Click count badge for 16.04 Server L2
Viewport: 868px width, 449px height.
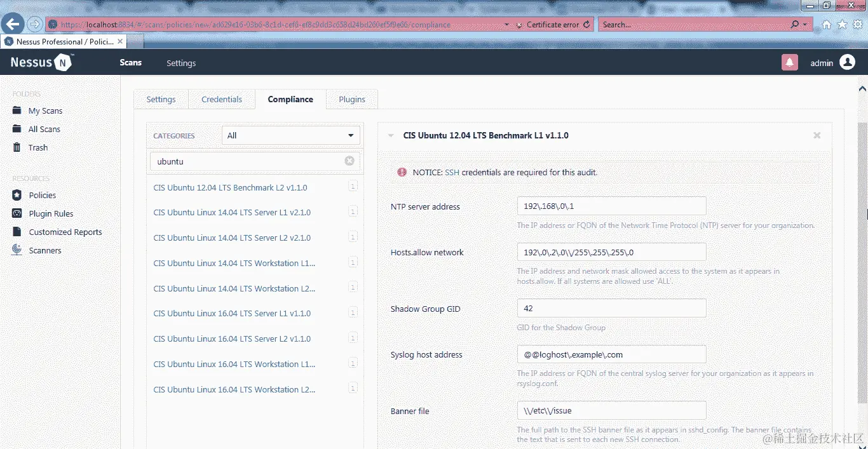[x=353, y=338]
